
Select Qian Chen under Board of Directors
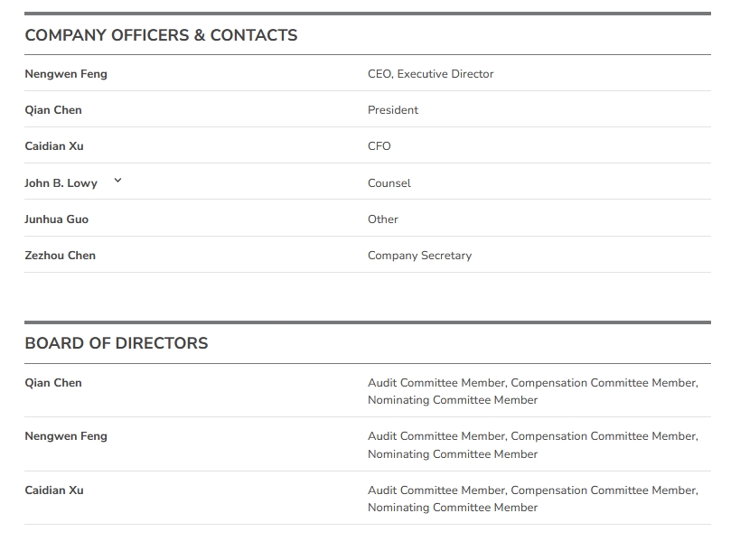tap(53, 383)
